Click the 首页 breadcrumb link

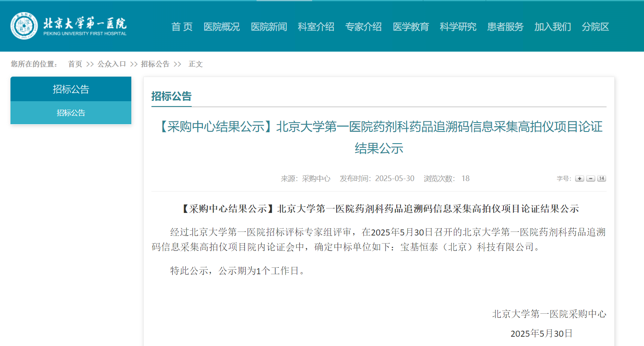click(75, 64)
